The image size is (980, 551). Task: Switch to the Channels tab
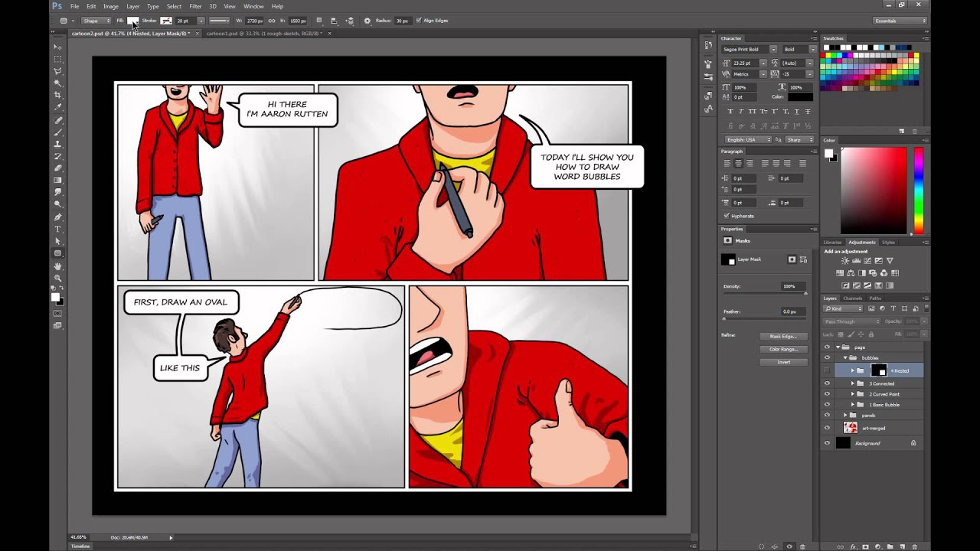click(x=852, y=298)
